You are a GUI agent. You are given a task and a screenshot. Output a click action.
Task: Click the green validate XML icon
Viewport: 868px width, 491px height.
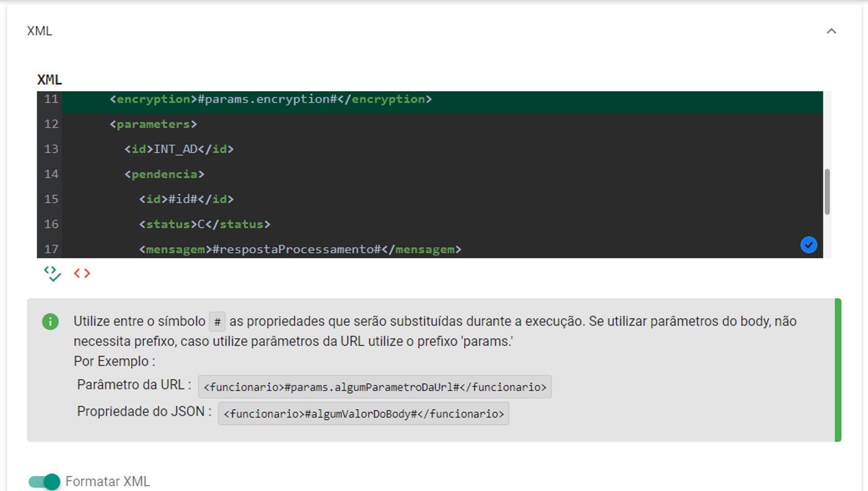(x=52, y=274)
